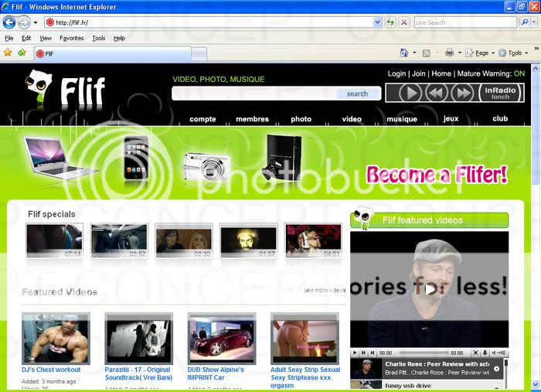Click the Live Search magnifier icon
Screen dimensions: 541x392
click(525, 22)
